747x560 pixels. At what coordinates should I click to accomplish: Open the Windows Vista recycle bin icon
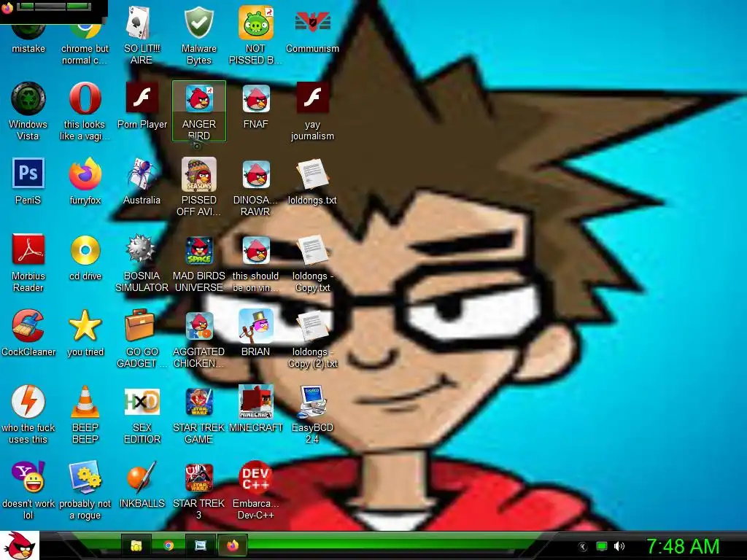(x=28, y=111)
